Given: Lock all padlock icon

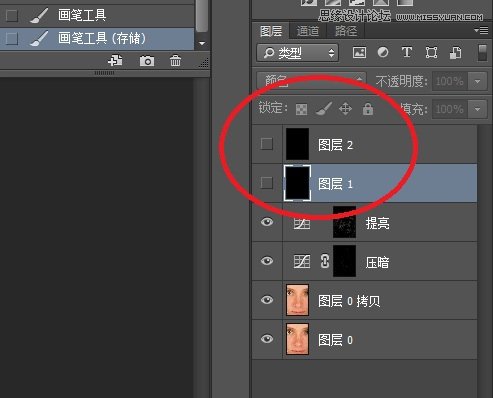Looking at the screenshot, I should pos(368,109).
